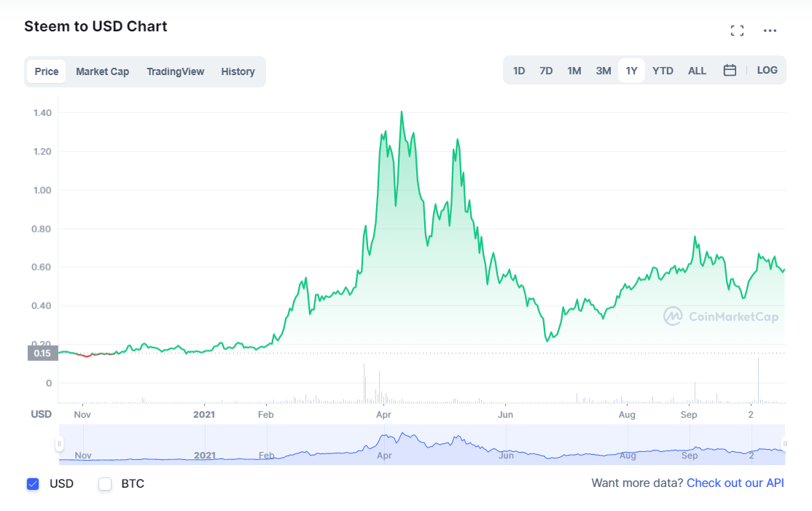Viewport: 812px width, 511px height.
Task: Switch to the Market Cap tab
Action: coord(103,71)
